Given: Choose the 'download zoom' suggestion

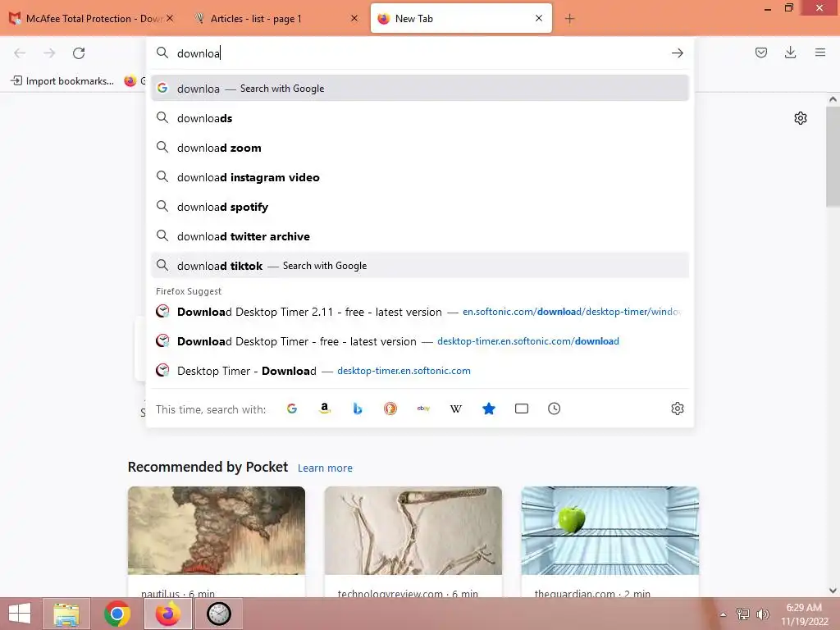Looking at the screenshot, I should (x=419, y=148).
